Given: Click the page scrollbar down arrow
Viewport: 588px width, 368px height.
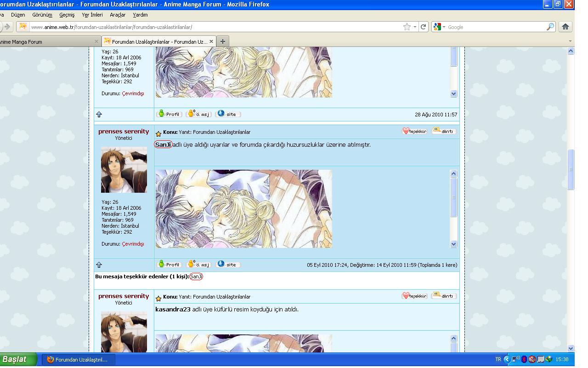Looking at the screenshot, I should (571, 348).
